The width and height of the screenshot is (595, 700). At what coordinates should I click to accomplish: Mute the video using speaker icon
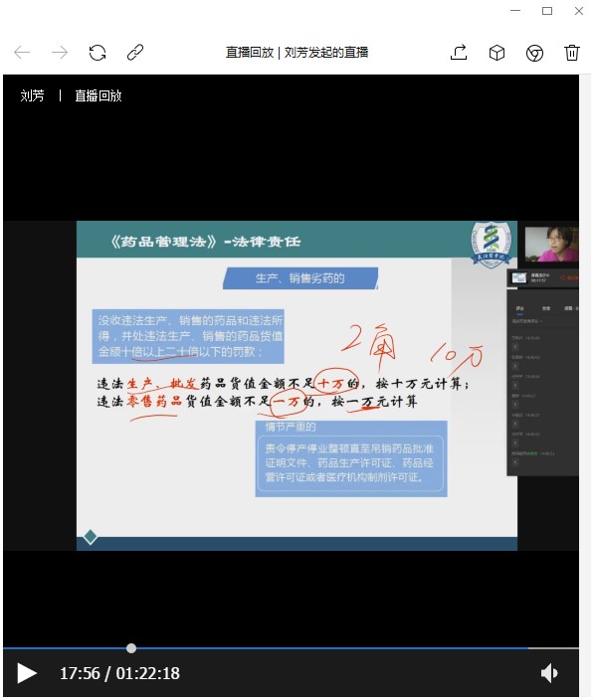click(549, 673)
